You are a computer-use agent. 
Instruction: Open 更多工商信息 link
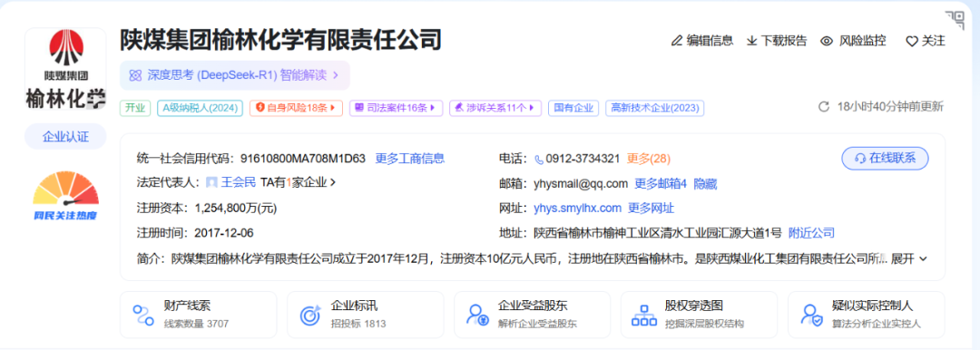[x=410, y=158]
